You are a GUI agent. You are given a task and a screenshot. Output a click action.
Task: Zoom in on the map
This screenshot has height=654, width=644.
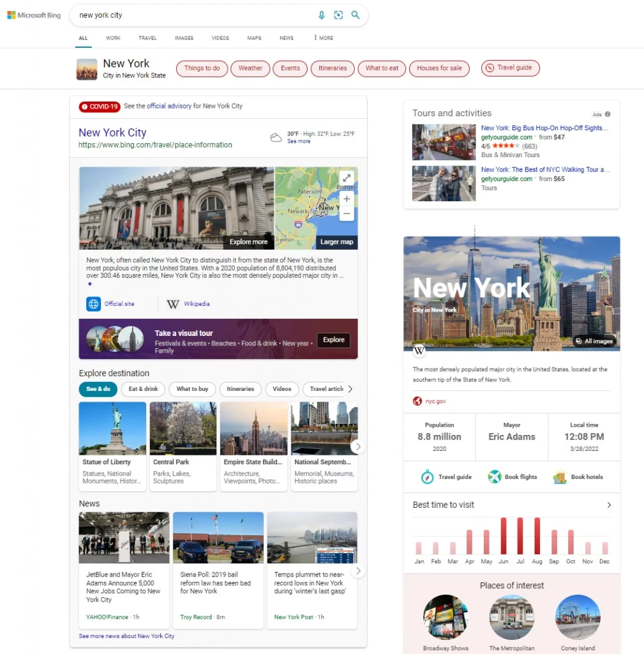(346, 199)
